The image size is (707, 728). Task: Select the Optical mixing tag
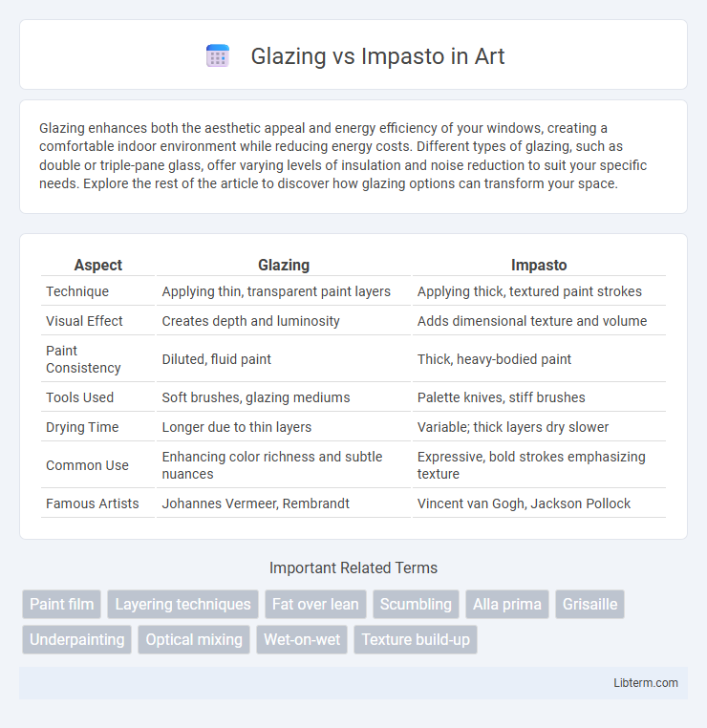[x=194, y=639]
